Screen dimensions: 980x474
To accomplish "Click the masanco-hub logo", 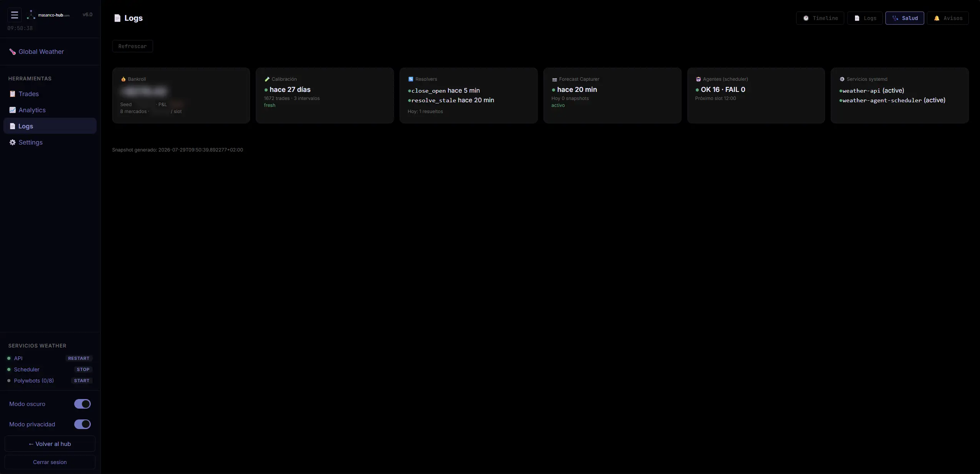I will click(48, 15).
